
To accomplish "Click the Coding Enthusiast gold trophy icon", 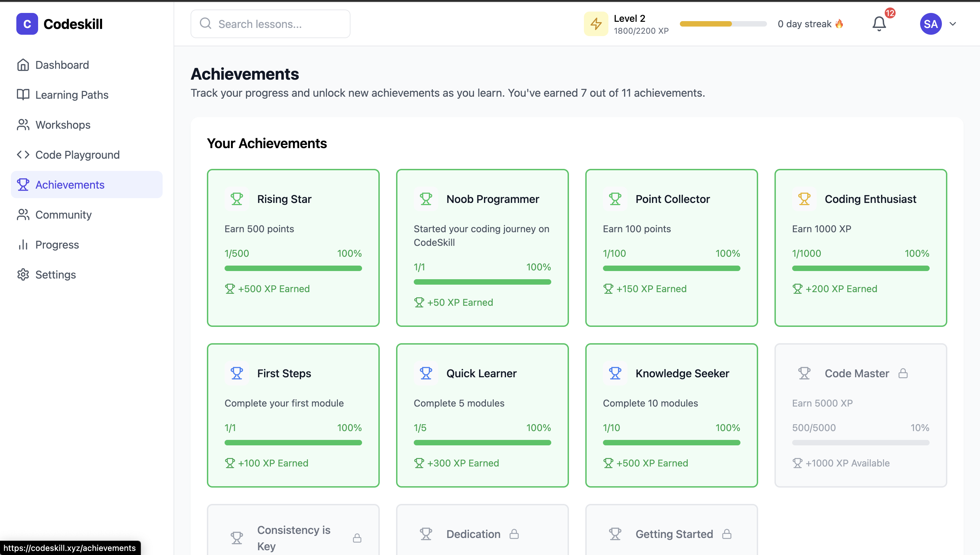I will click(804, 199).
